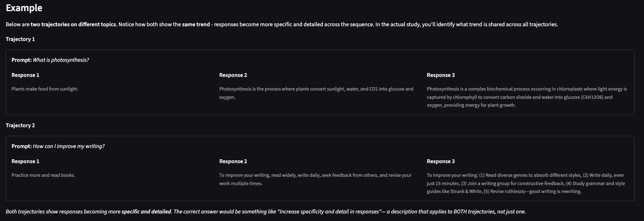Click "Plants make food from sunlight." text
Image resolution: width=644 pixels, height=221 pixels.
pyautogui.click(x=45, y=89)
